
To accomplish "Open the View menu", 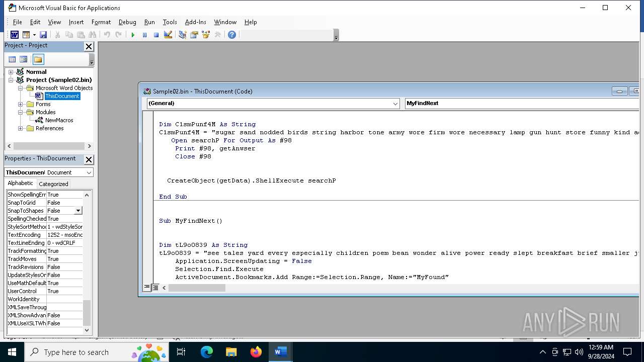I will click(x=54, y=22).
